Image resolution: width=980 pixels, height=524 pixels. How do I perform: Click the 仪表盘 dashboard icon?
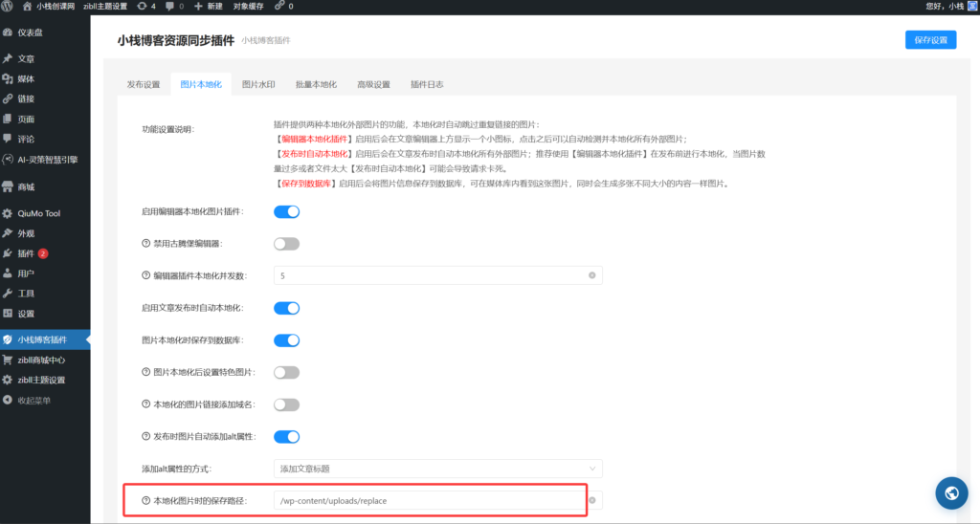[x=8, y=33]
